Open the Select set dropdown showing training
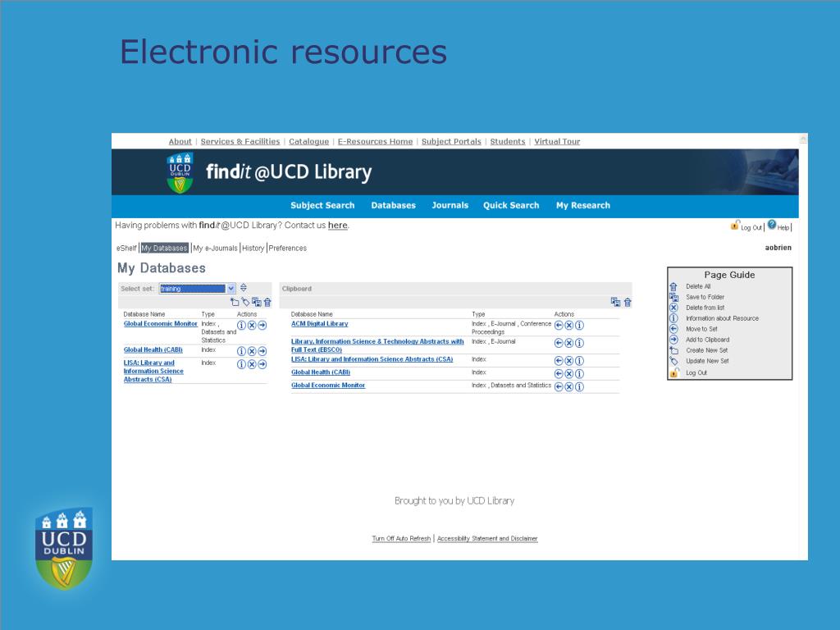The image size is (840, 630). point(197,289)
